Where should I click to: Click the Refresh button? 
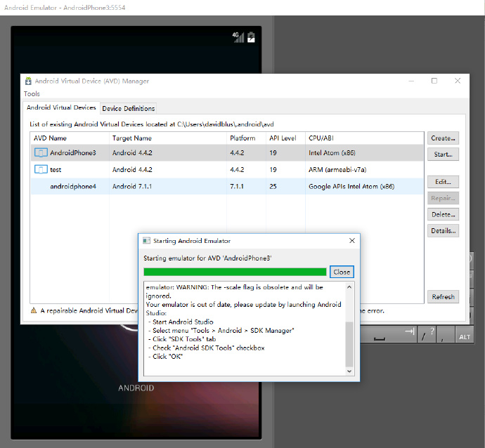coord(443,297)
